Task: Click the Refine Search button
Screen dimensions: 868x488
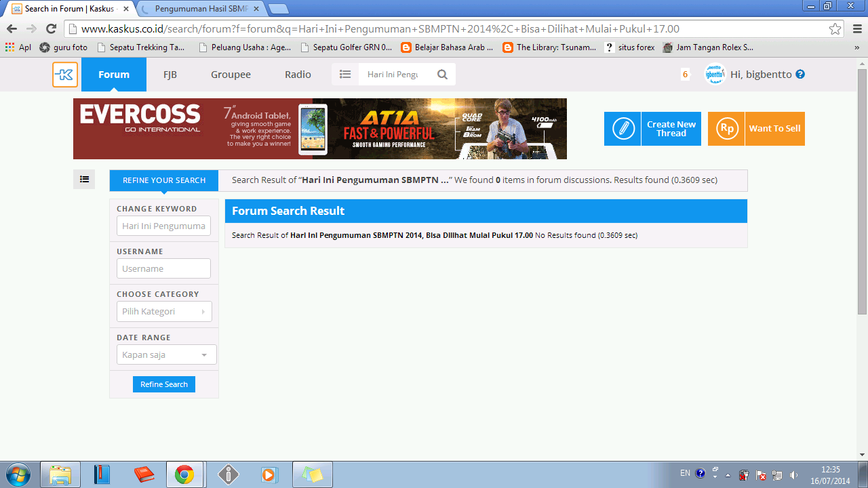Action: [164, 384]
